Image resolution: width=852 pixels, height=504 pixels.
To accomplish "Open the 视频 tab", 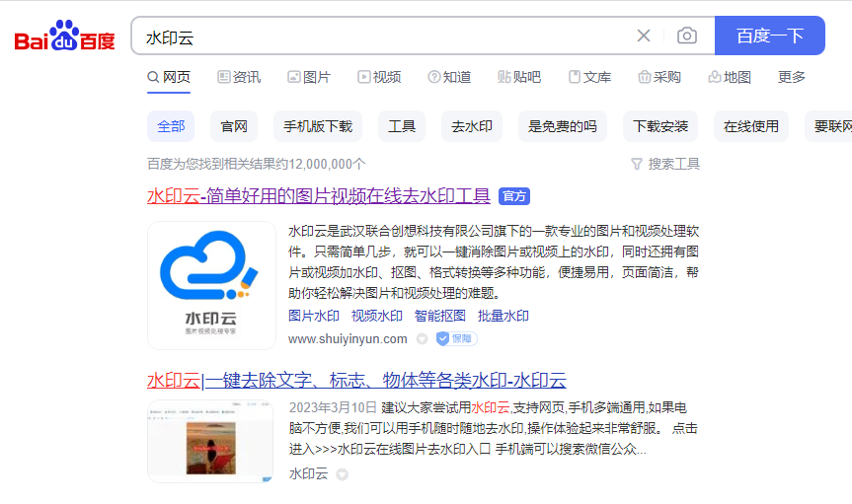I will 379,77.
